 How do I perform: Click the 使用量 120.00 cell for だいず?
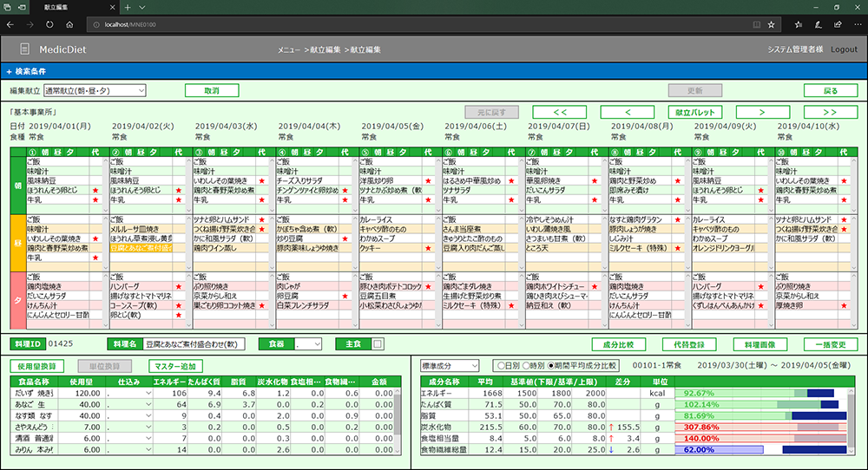click(81, 393)
